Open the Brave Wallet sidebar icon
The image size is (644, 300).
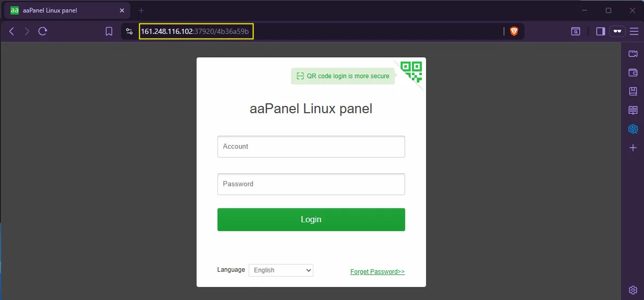pos(633,73)
